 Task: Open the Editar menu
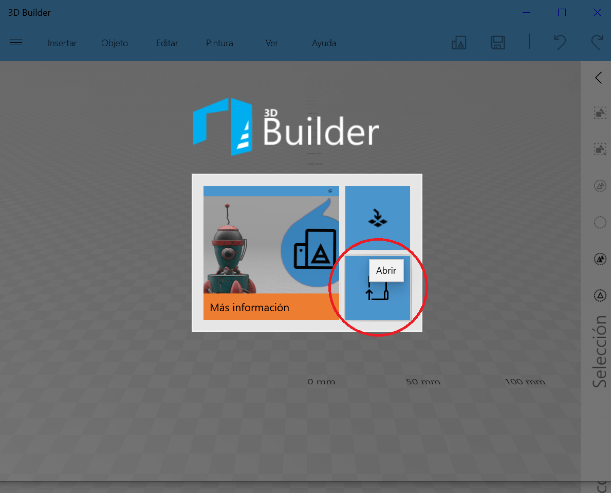(x=167, y=43)
